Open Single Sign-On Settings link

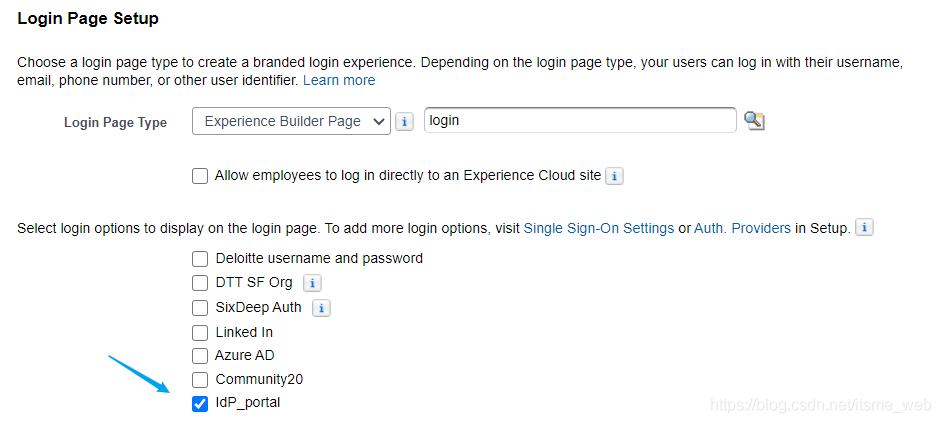[x=598, y=228]
